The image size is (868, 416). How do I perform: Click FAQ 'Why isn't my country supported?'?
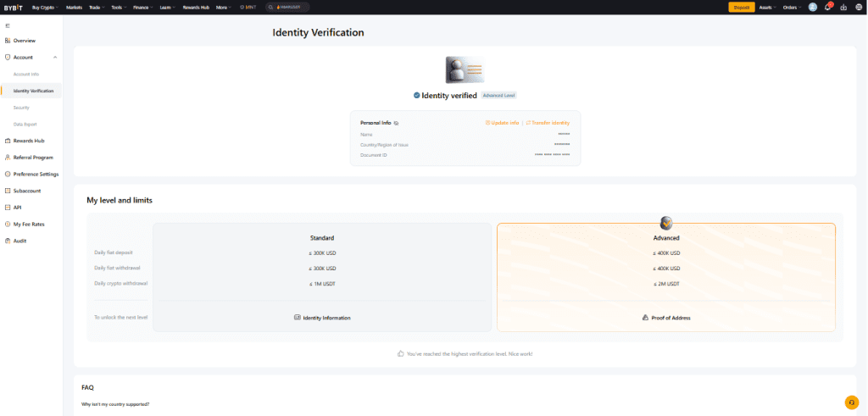click(115, 404)
